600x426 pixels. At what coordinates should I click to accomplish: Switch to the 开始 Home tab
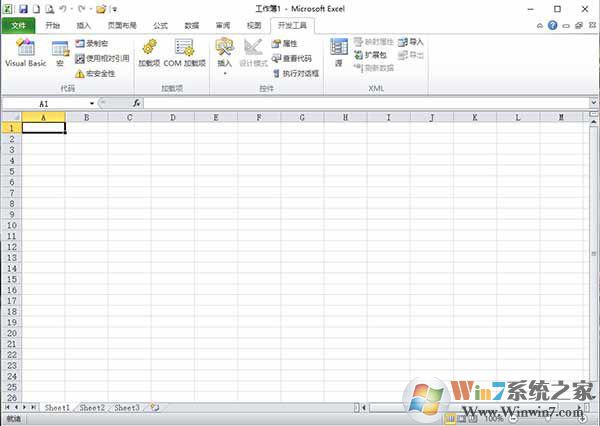click(53, 26)
